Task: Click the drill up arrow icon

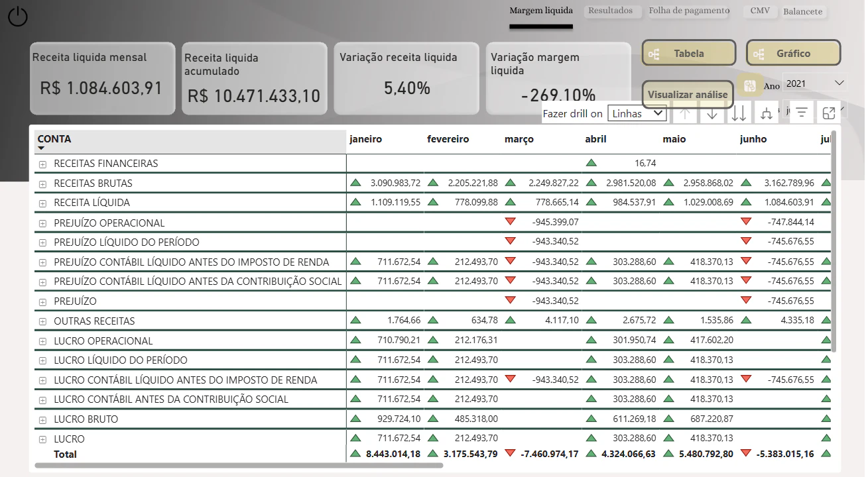Action: [x=686, y=113]
